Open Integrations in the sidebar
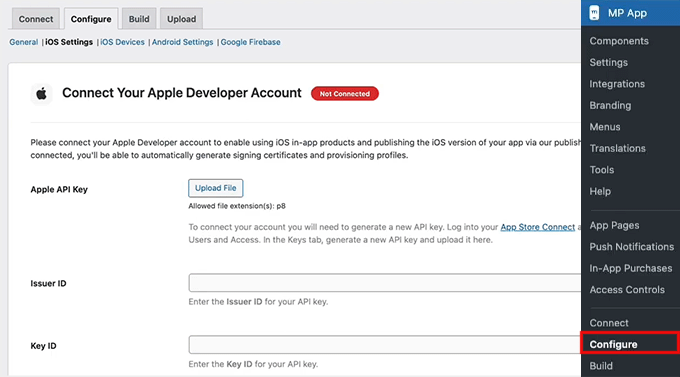Viewport: 680px width, 377px height. (617, 84)
